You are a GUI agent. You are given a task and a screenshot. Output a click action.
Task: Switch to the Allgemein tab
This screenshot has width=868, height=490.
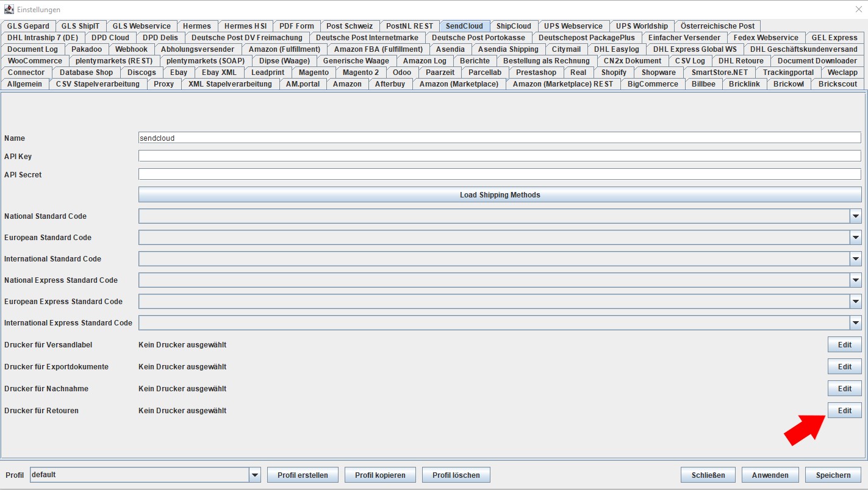click(x=25, y=84)
